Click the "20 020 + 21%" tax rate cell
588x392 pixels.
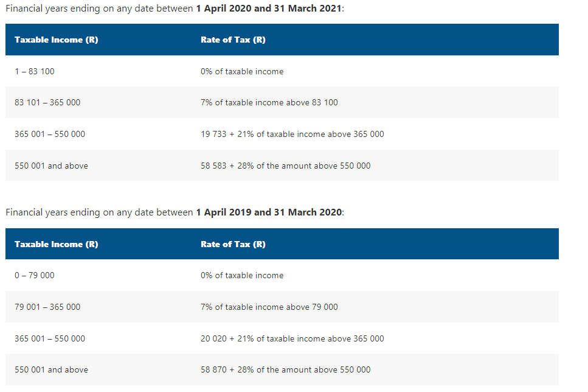[x=292, y=338]
